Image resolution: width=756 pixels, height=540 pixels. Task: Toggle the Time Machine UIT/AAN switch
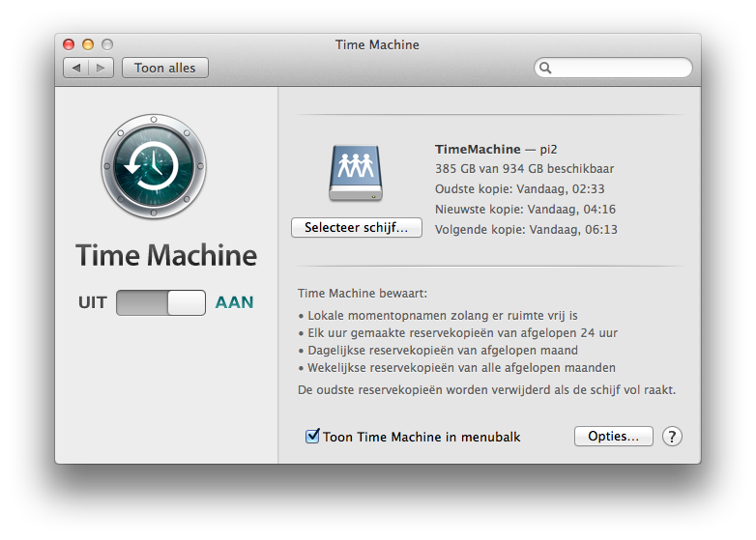tap(161, 302)
